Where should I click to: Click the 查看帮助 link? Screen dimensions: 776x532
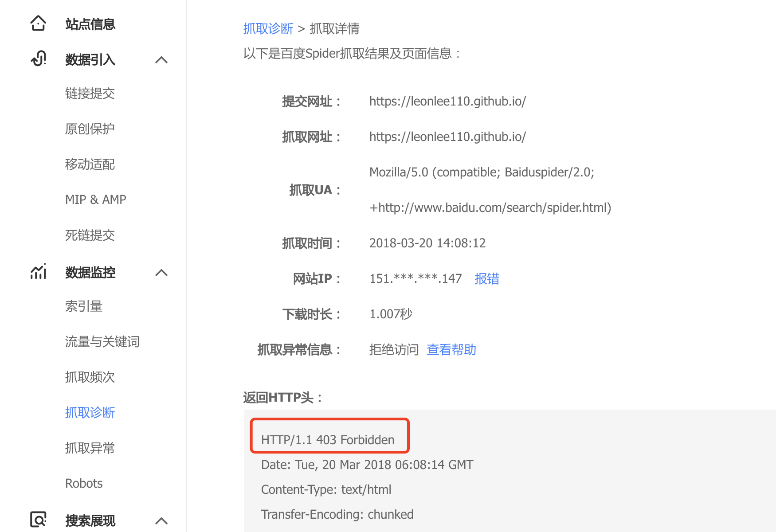[x=451, y=349]
